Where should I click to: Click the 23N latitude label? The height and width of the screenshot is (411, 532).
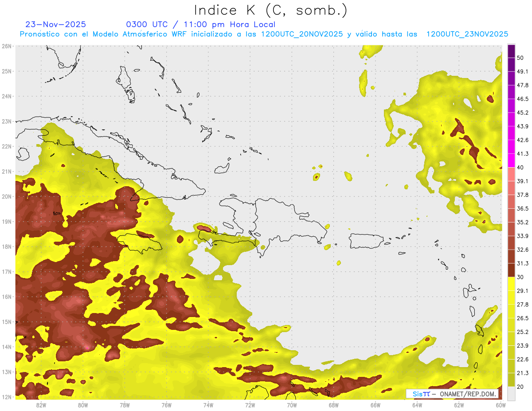(7, 121)
